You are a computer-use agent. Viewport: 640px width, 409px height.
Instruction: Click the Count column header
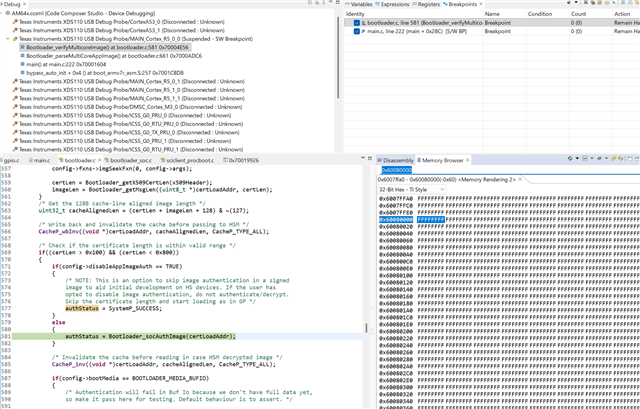pyautogui.click(x=590, y=14)
